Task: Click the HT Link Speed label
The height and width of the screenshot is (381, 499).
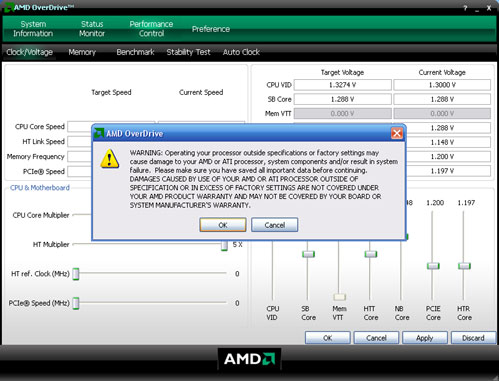Action: [x=43, y=142]
